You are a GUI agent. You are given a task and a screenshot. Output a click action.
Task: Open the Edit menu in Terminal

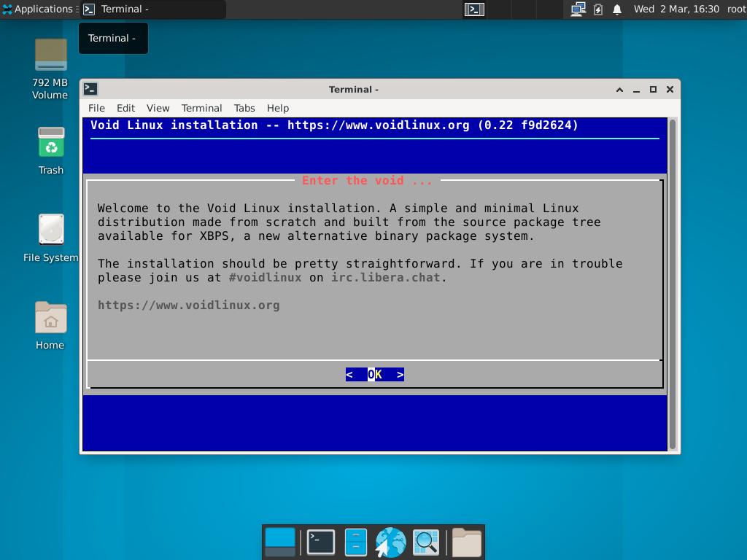[125, 108]
